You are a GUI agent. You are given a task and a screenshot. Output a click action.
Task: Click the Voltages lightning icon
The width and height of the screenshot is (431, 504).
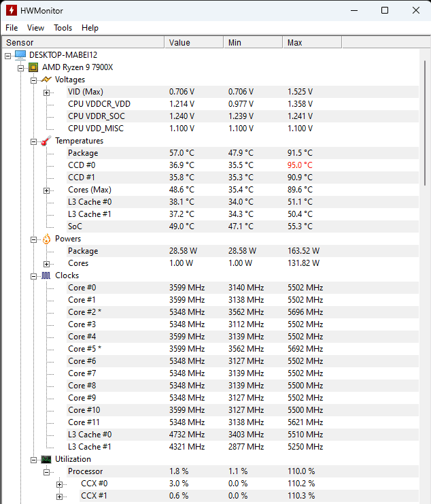tap(46, 80)
